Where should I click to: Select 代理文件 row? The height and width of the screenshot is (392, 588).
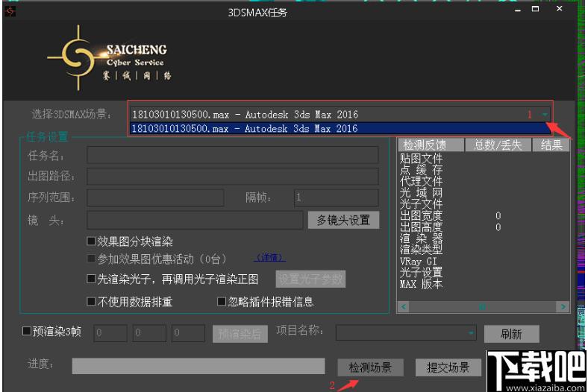[421, 181]
